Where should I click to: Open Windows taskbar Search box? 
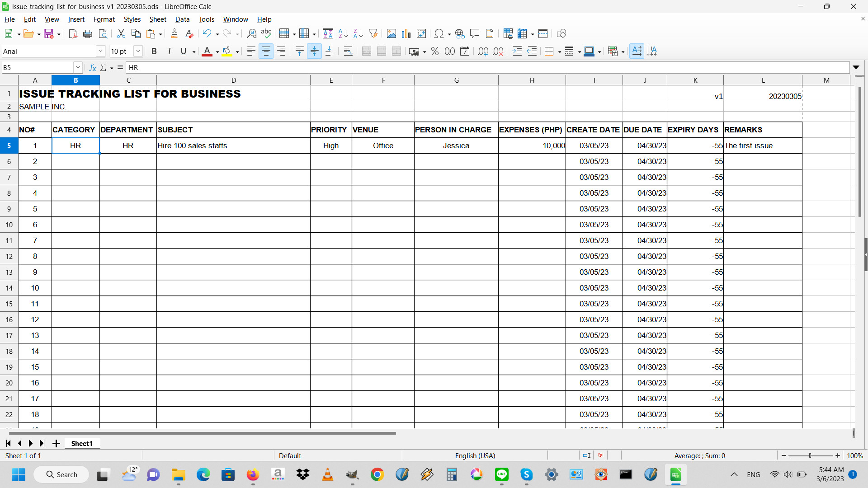[x=62, y=474]
